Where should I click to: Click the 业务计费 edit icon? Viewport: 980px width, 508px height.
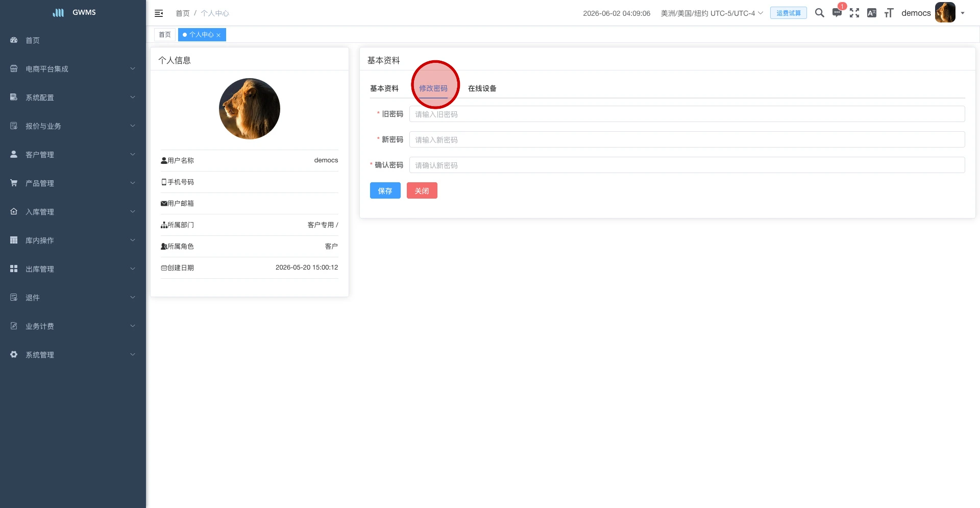tap(14, 326)
